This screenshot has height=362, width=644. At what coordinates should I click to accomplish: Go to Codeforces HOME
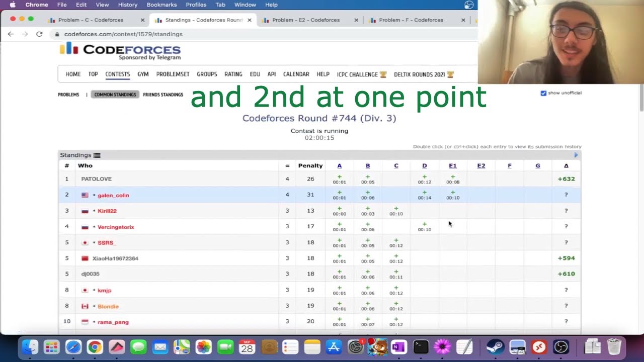coord(73,74)
